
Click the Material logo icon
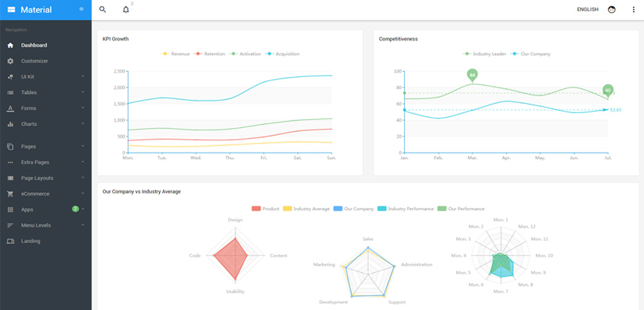[11, 9]
